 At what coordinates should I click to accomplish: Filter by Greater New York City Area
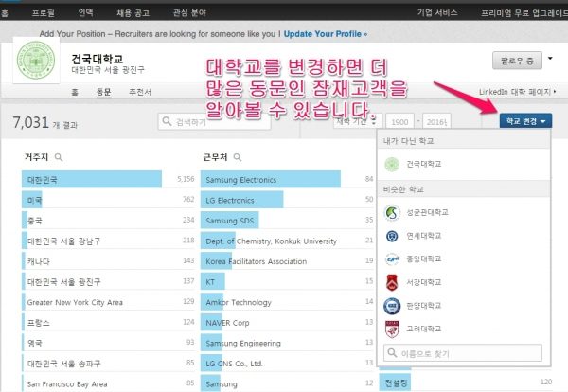coord(108,302)
